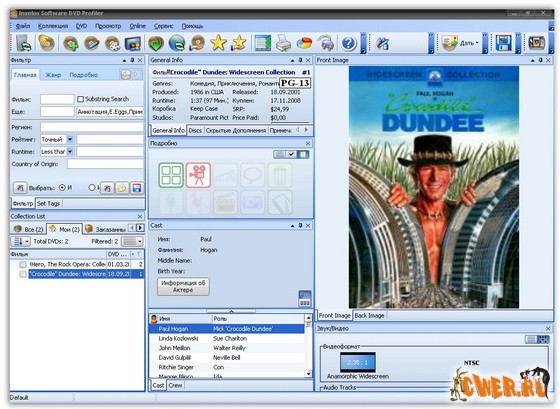Viewport: 560px width, 409px height.
Task: Select the И radio button
Action: (x=62, y=187)
